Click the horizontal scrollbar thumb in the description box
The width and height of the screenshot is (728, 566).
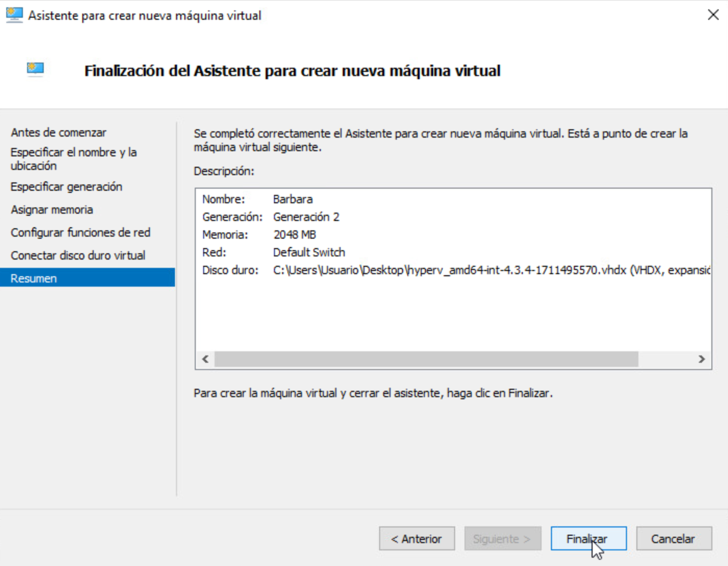[x=426, y=359]
